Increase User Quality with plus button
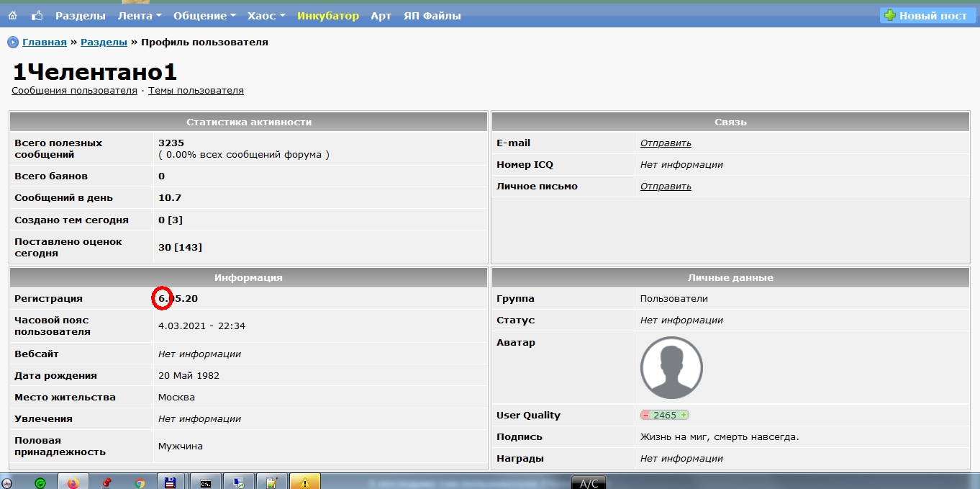The height and width of the screenshot is (489, 980). pos(684,416)
